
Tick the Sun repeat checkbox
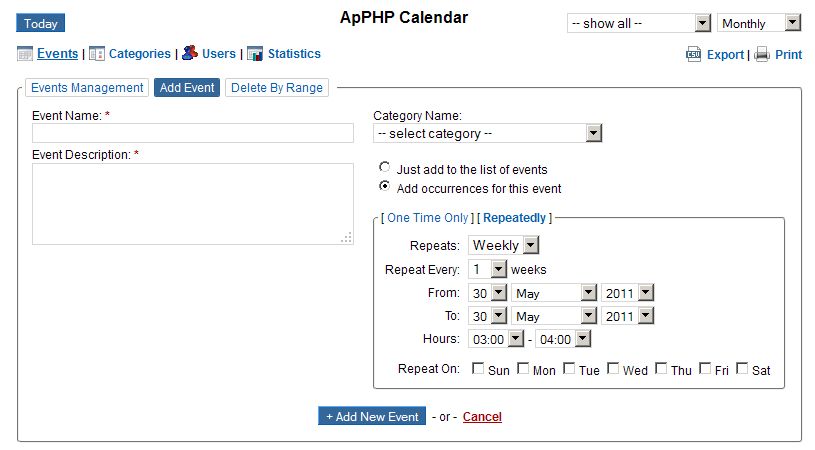pos(478,369)
